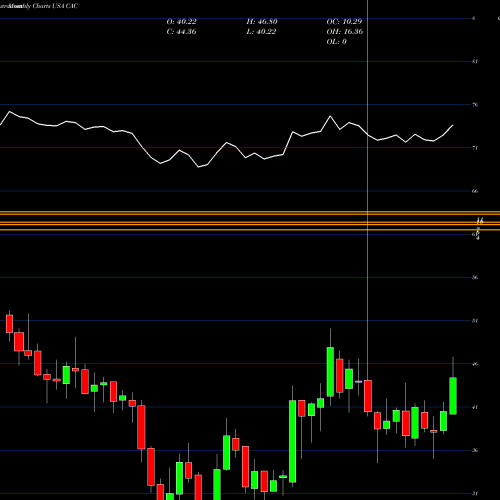The image size is (500, 500).
Task: Click the 76 price axis label
Action: (x=475, y=105)
